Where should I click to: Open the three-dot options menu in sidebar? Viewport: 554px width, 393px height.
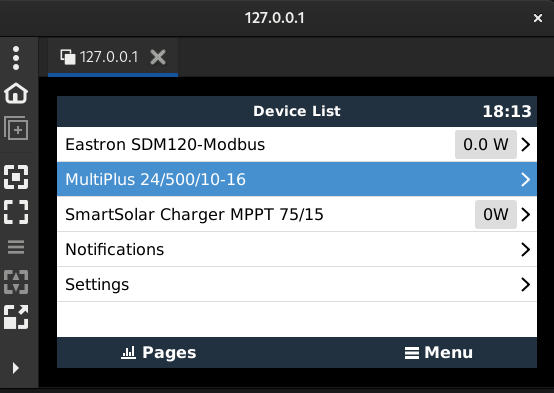click(x=16, y=58)
